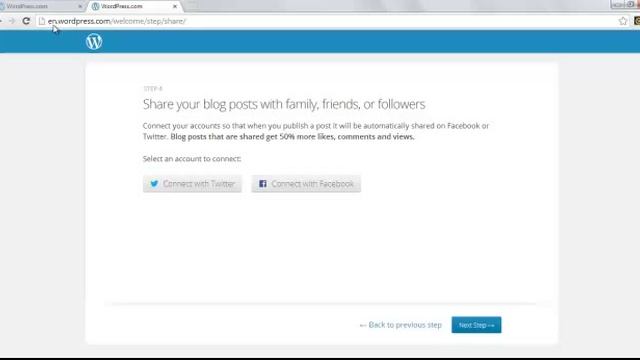Connect with Twitter button
Viewport: 640px width, 360px height.
point(192,184)
